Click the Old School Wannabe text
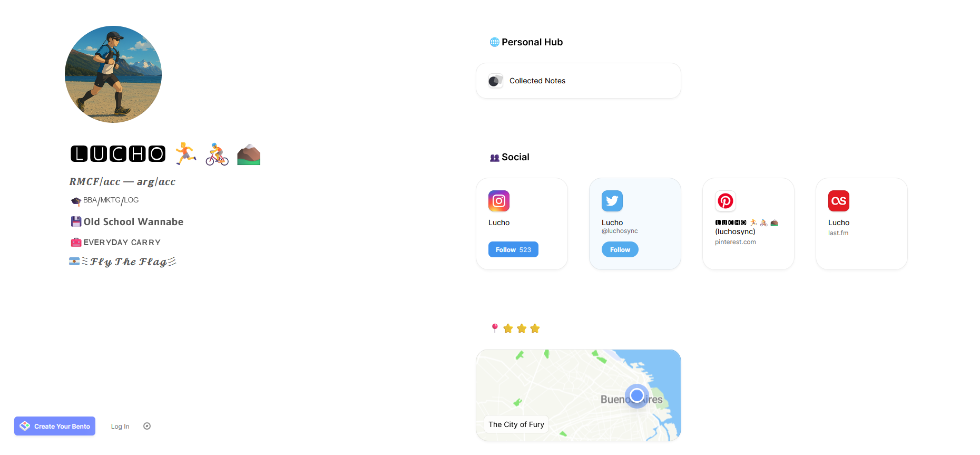Image resolution: width=980 pixels, height=455 pixels. [133, 222]
